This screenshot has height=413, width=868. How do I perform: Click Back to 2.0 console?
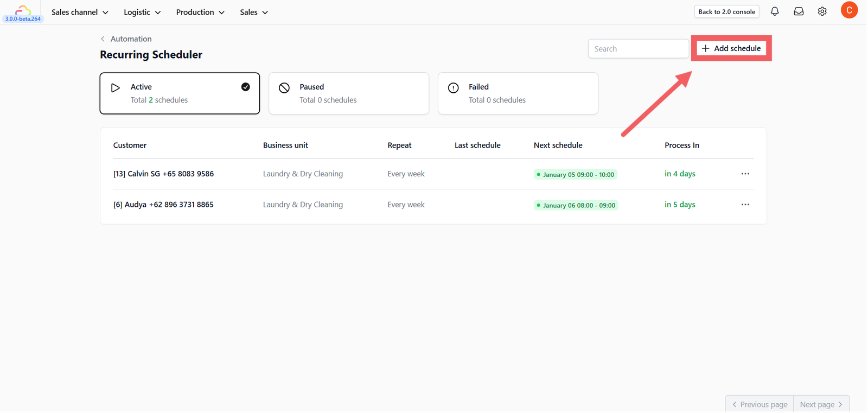(x=727, y=11)
